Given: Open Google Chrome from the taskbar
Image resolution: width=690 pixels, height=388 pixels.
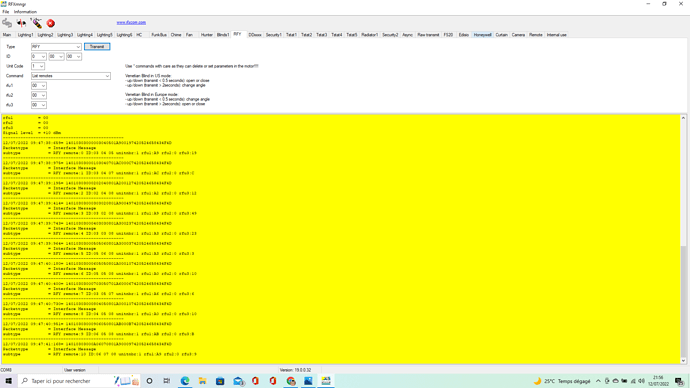Looking at the screenshot, I should pyautogui.click(x=291, y=381).
